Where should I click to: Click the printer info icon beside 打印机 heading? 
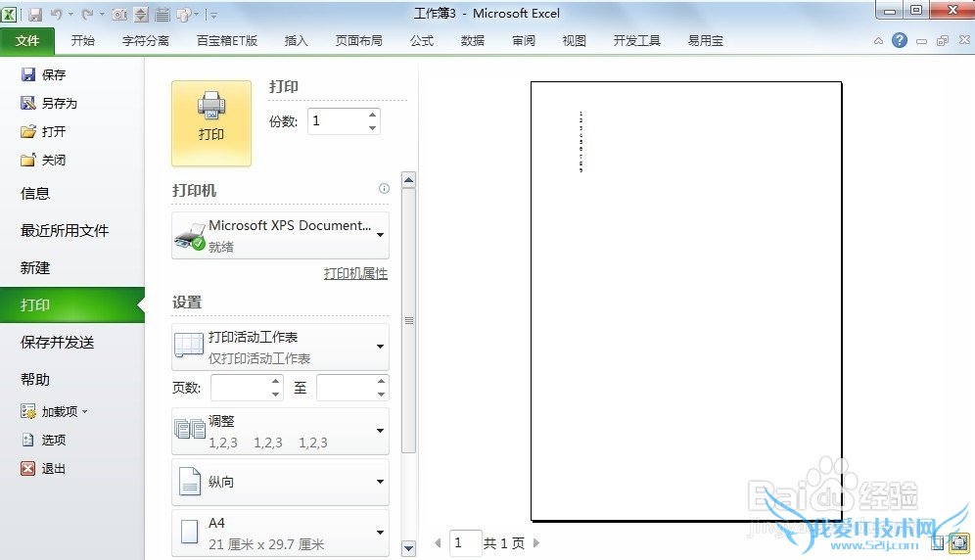[385, 189]
